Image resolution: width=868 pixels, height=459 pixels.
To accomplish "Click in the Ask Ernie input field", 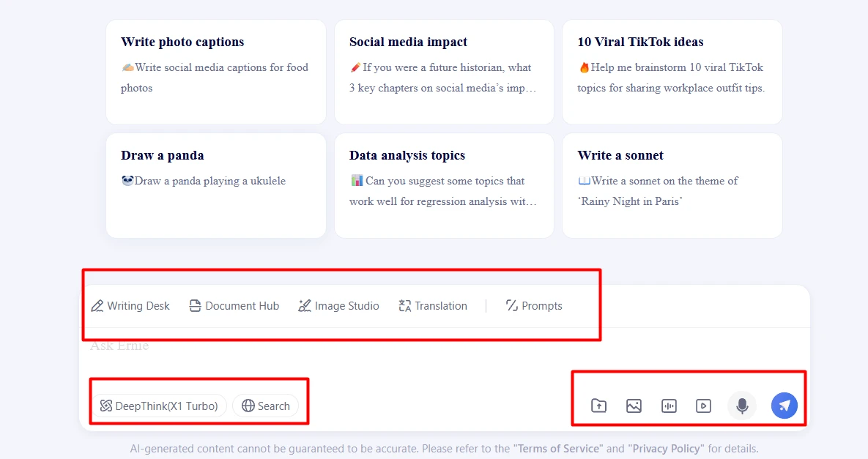I will coord(445,354).
